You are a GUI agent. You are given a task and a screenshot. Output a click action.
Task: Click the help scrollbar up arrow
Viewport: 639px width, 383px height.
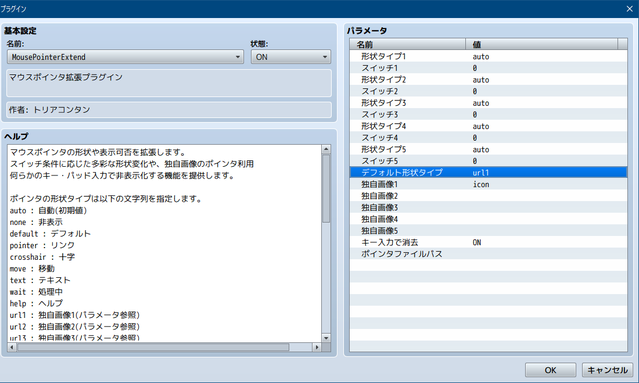tap(326, 149)
